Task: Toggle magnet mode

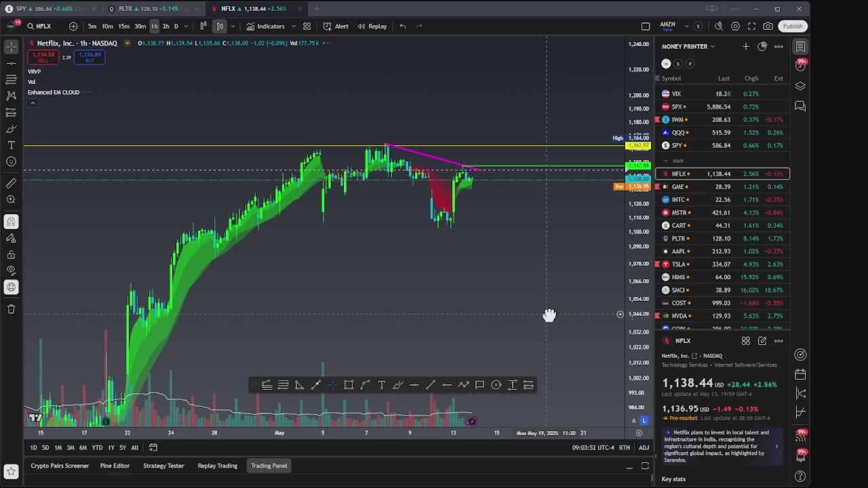Action: pos(11,222)
